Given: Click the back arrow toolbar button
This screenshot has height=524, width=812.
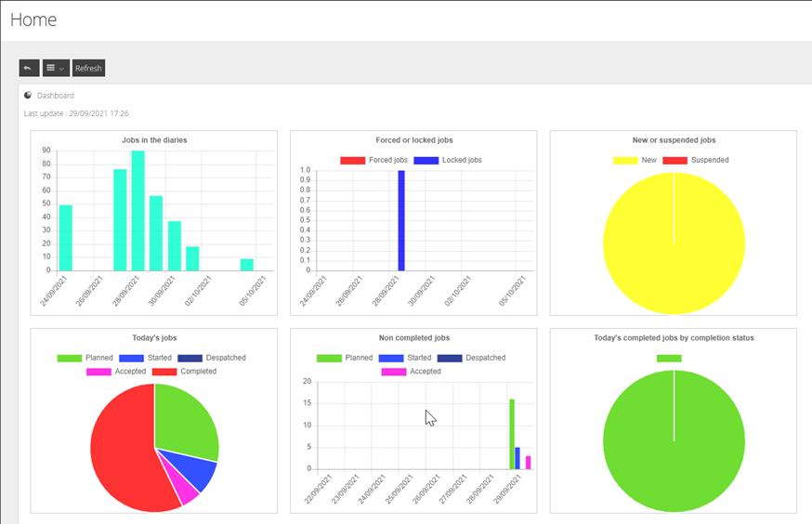Looking at the screenshot, I should 29,68.
